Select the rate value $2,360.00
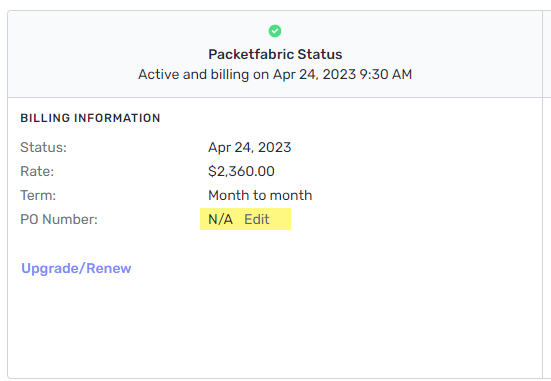This screenshot has width=551, height=381. coord(241,172)
